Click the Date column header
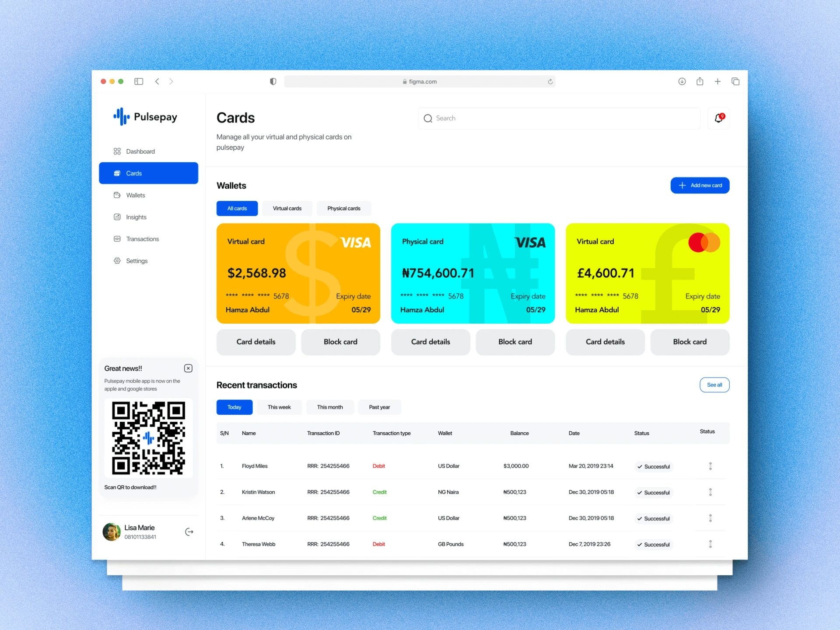The width and height of the screenshot is (840, 630). 574,434
